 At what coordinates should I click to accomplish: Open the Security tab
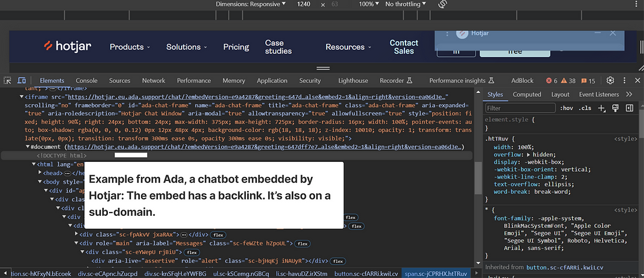(310, 81)
